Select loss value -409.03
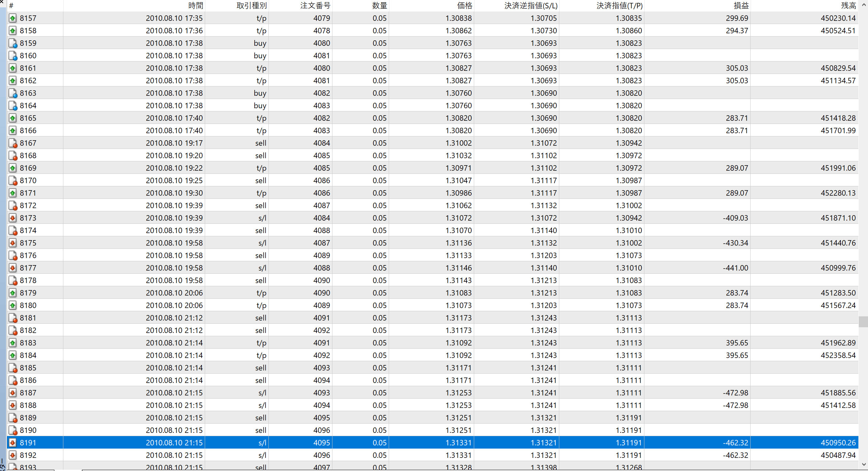The width and height of the screenshot is (868, 471). (x=735, y=218)
